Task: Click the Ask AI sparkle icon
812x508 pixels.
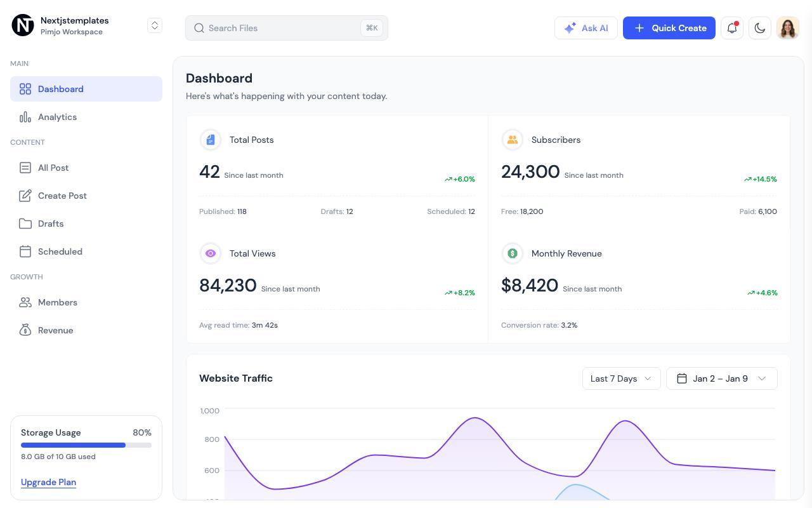Action: click(x=570, y=28)
